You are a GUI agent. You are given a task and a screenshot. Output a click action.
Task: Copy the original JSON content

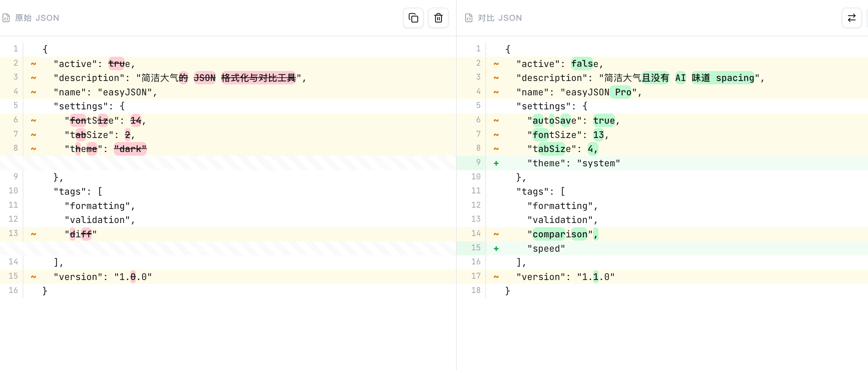click(413, 18)
